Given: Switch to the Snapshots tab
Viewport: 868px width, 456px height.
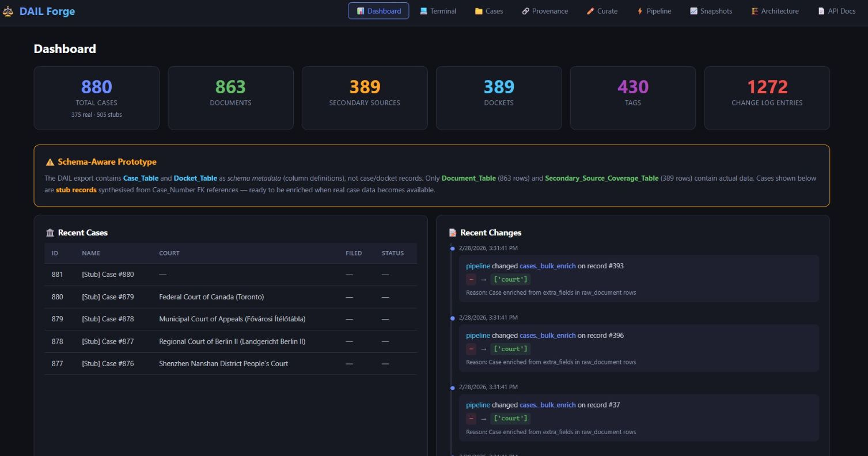Looking at the screenshot, I should coord(711,11).
